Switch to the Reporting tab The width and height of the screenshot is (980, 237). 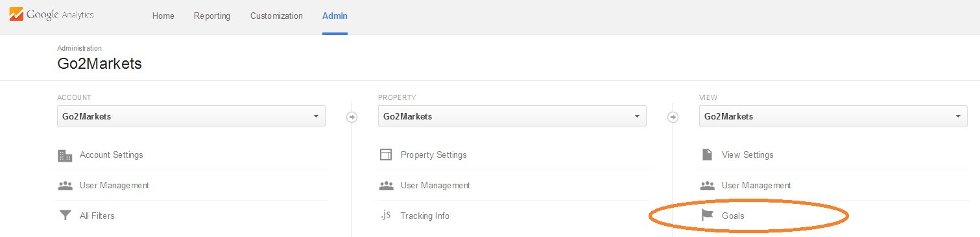212,16
